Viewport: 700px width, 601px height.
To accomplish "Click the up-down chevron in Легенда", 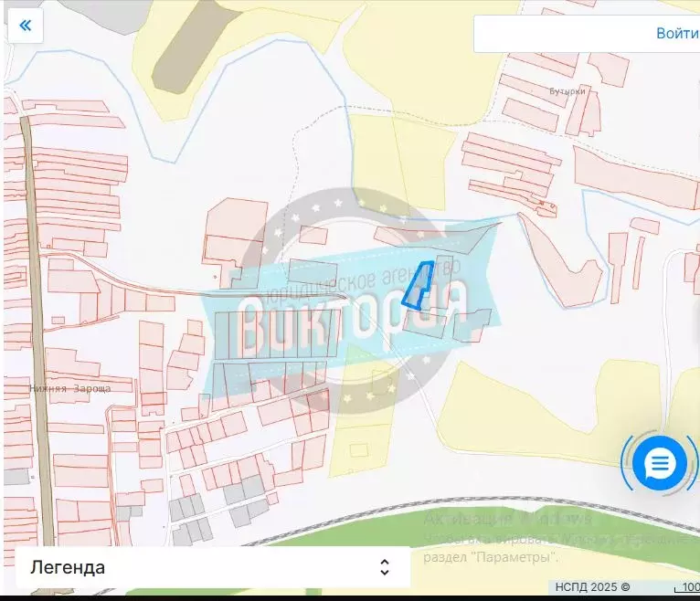I will (385, 567).
